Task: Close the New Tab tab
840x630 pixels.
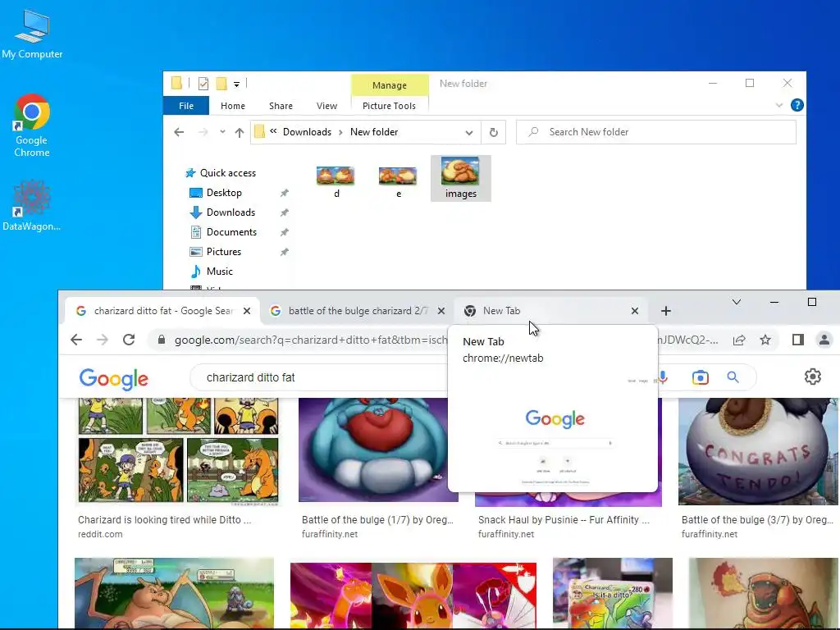Action: pos(634,311)
